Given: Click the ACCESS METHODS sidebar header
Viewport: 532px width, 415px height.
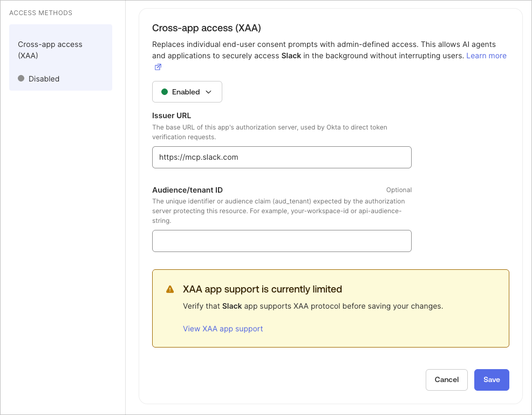Looking at the screenshot, I should (x=40, y=13).
